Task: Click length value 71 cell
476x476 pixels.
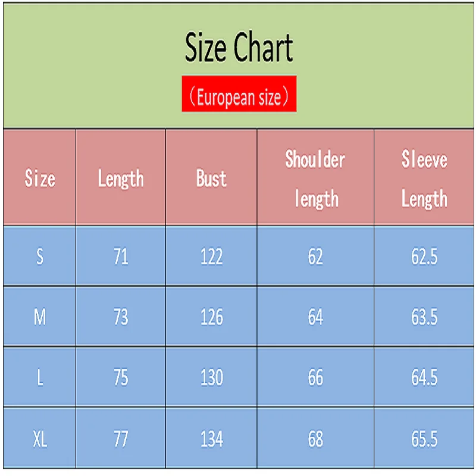Action: (x=121, y=256)
